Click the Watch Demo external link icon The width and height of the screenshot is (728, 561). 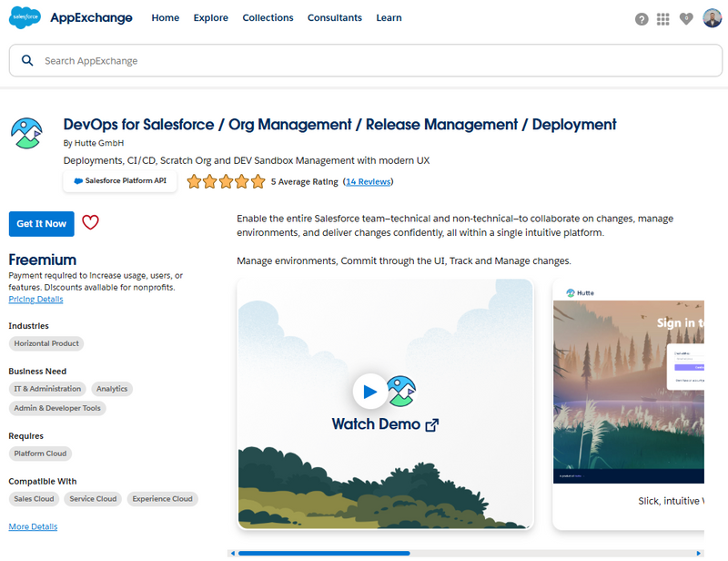pyautogui.click(x=432, y=424)
